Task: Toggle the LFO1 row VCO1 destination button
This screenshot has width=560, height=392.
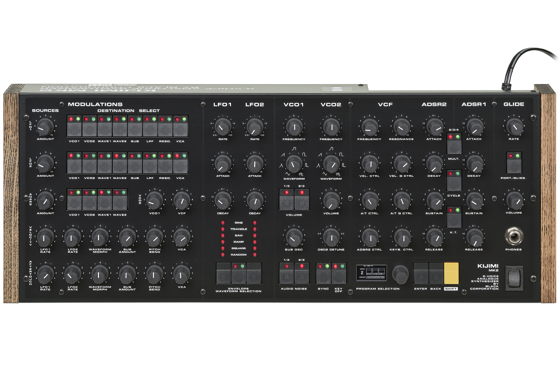Action: tap(74, 130)
